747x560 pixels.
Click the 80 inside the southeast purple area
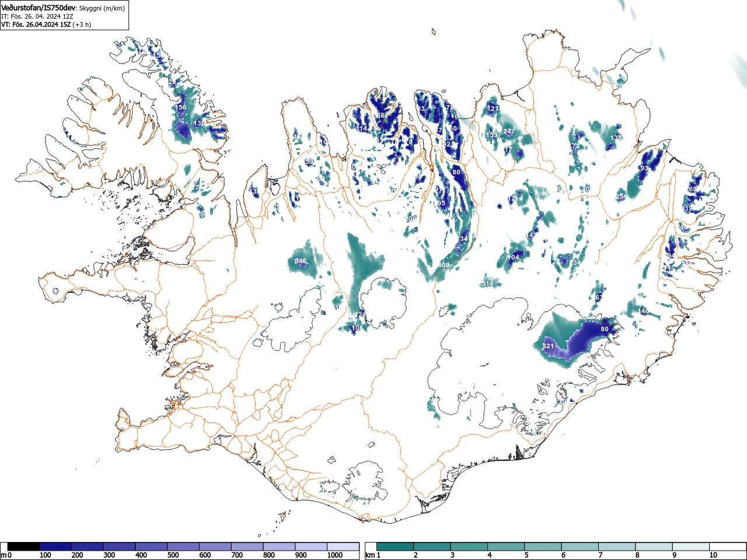click(x=605, y=330)
